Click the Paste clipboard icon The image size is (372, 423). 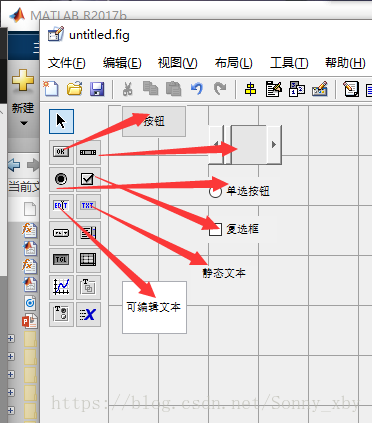pos(174,89)
